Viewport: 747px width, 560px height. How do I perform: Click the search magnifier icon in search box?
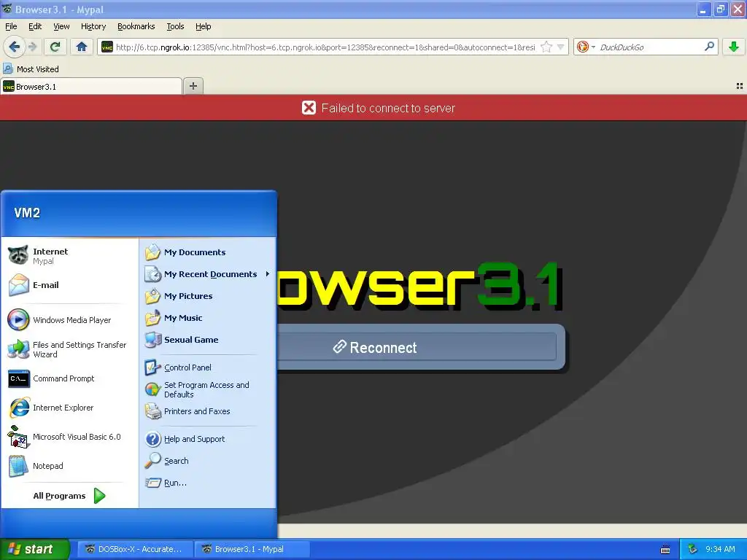709,47
